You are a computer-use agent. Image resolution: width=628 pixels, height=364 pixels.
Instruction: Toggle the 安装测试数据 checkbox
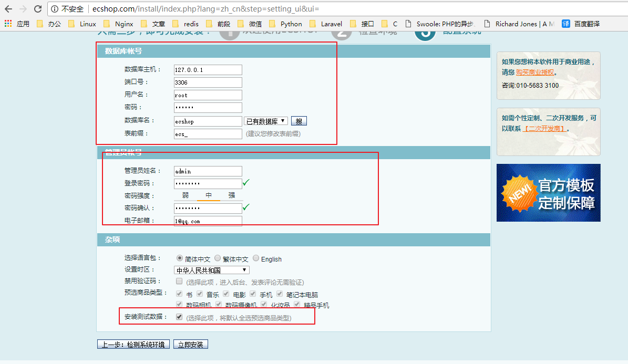[179, 317]
